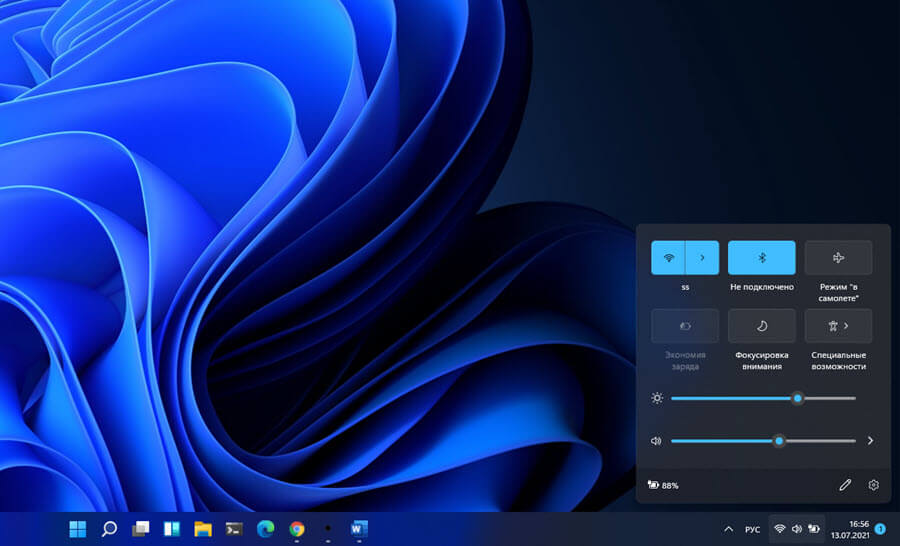Click the "Экономия заряда" label
This screenshot has height=546, width=900.
pos(685,361)
